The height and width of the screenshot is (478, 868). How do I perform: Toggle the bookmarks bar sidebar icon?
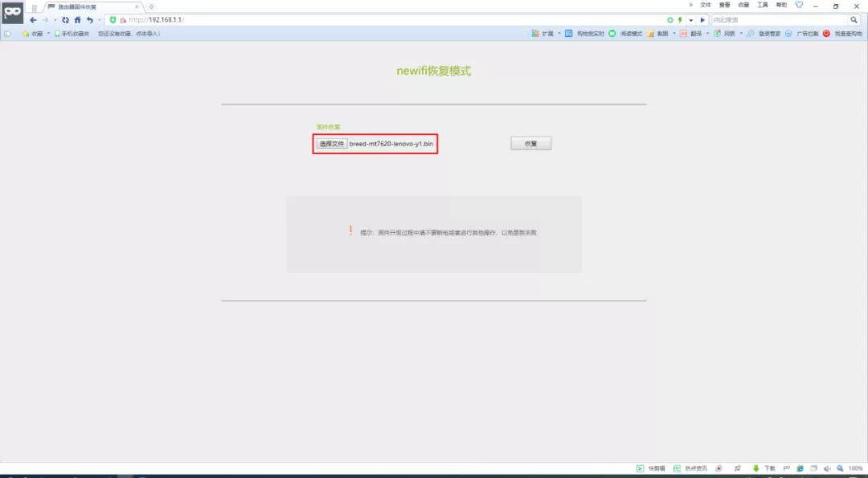[8, 34]
